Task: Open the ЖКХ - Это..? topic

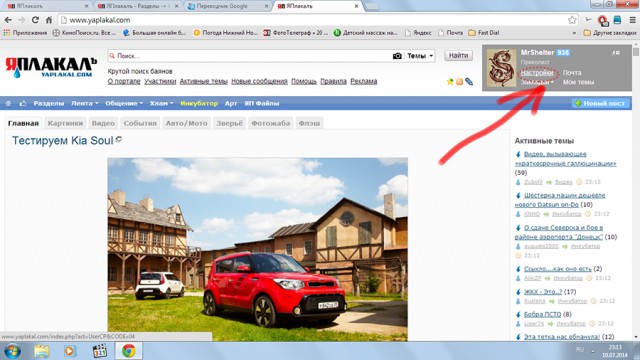Action: [x=542, y=292]
